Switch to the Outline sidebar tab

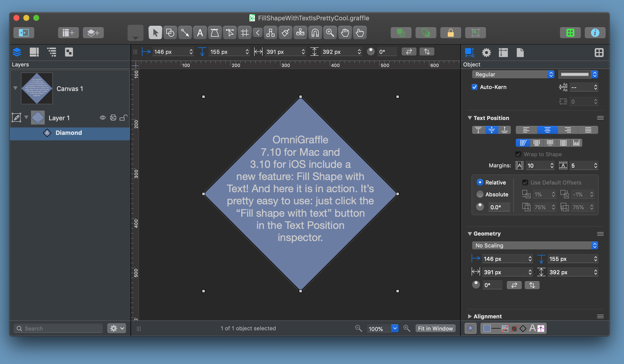click(x=52, y=52)
